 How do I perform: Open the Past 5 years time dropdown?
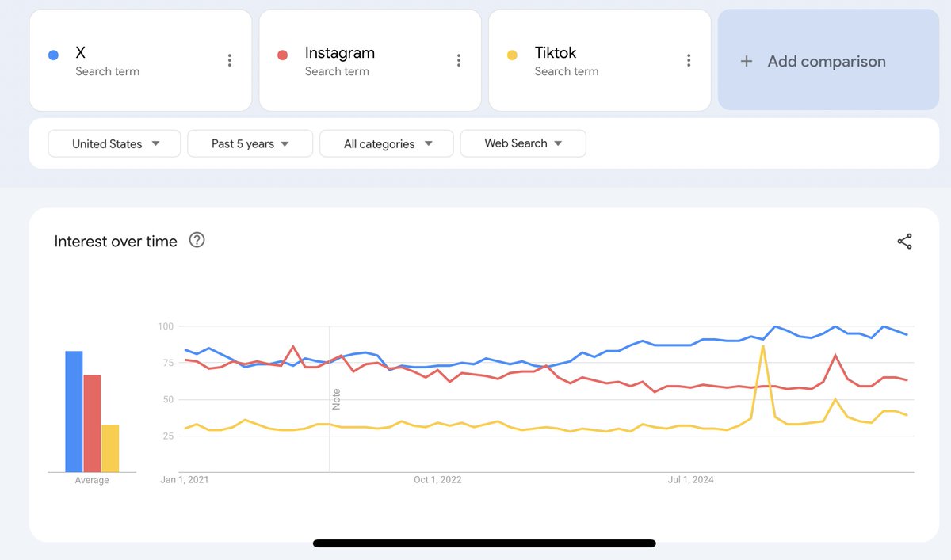coord(250,143)
